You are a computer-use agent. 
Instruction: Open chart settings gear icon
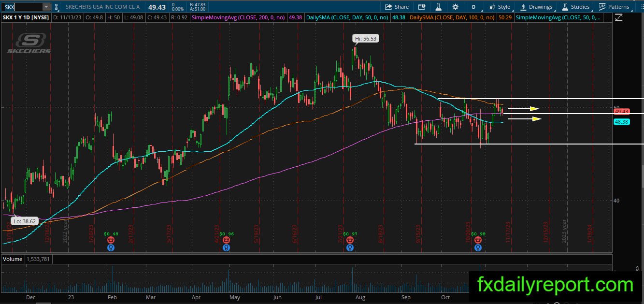coord(455,7)
